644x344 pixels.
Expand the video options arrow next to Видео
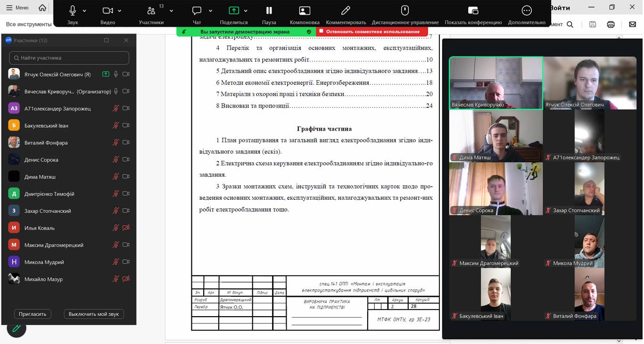coord(120,11)
